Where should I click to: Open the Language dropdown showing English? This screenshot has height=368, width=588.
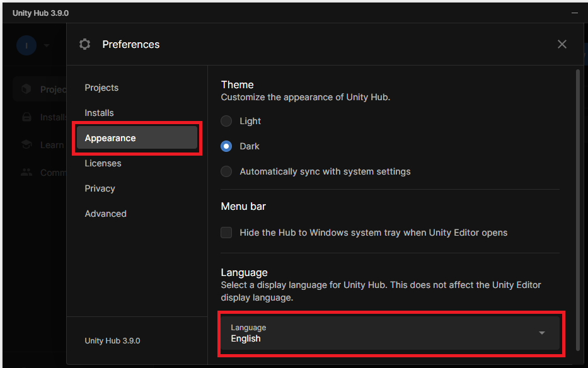click(x=390, y=333)
